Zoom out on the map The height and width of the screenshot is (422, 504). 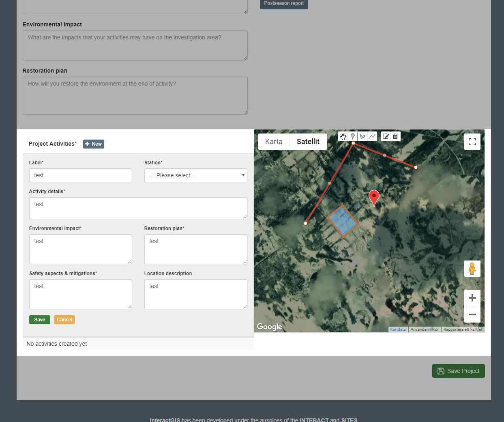(472, 314)
